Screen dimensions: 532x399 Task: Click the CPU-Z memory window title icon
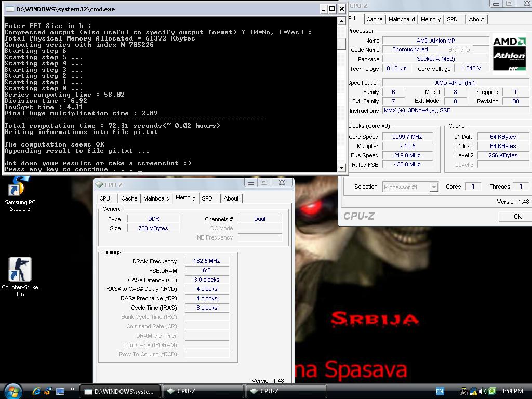(99, 184)
